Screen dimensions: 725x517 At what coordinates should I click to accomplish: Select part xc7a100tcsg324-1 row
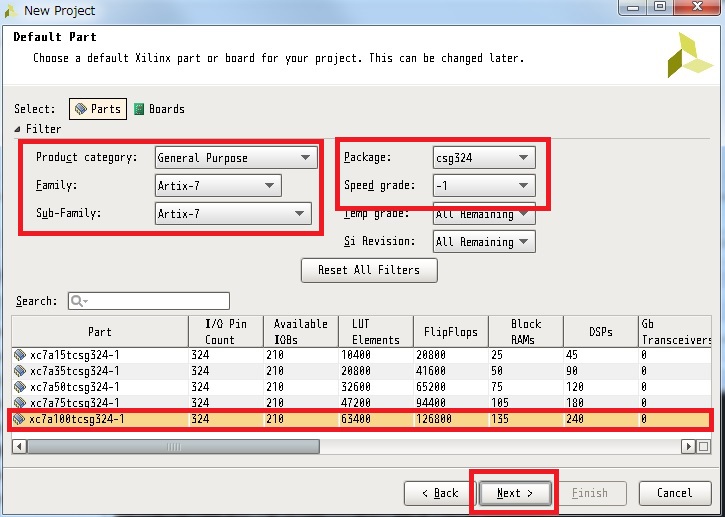coord(362,419)
